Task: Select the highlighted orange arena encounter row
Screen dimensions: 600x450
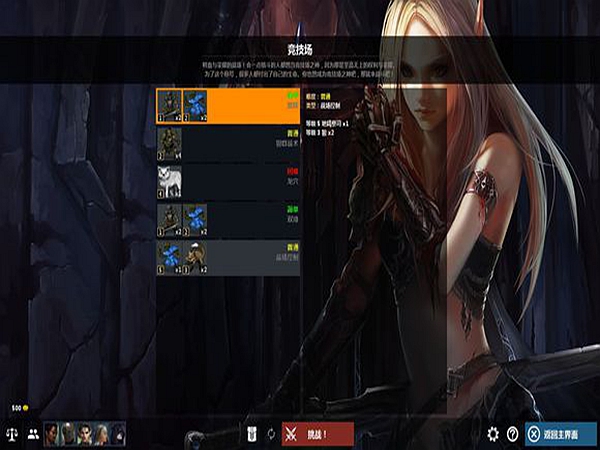Action: [x=228, y=106]
